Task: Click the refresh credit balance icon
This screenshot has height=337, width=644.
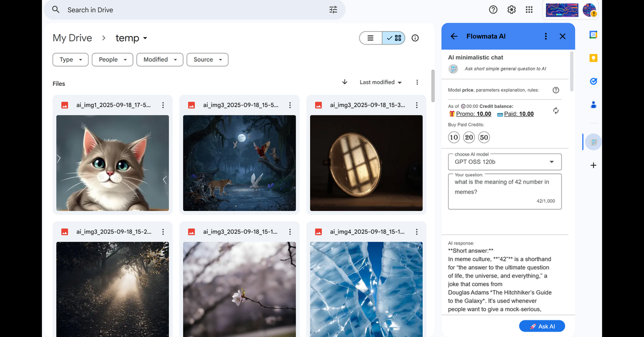Action: point(556,111)
